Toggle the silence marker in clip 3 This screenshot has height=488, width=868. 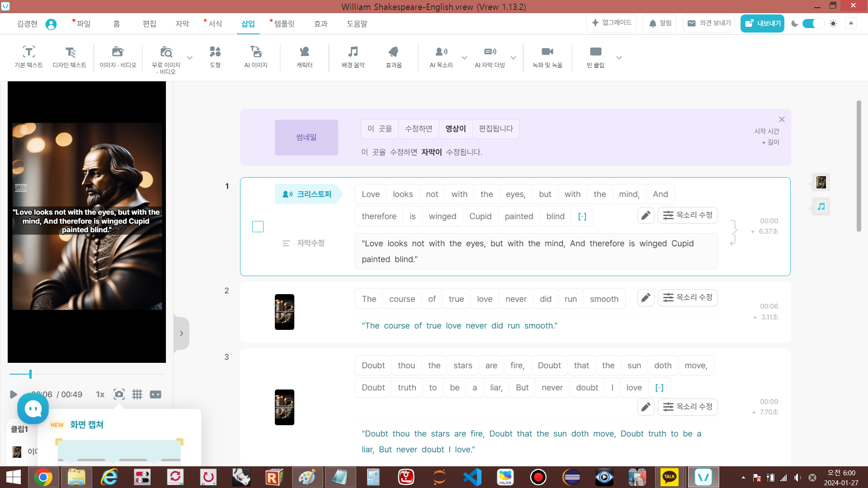(660, 388)
